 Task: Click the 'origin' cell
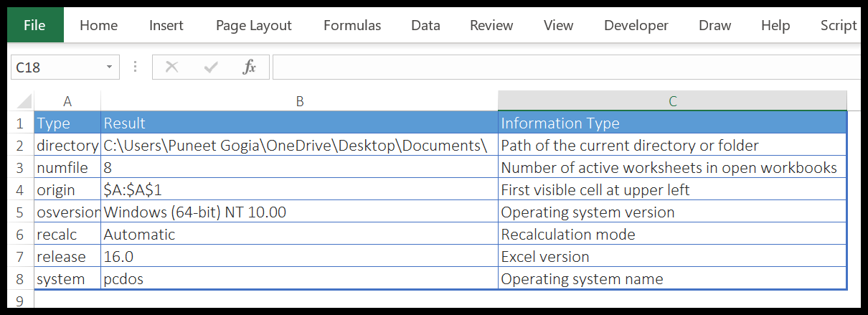click(x=67, y=189)
